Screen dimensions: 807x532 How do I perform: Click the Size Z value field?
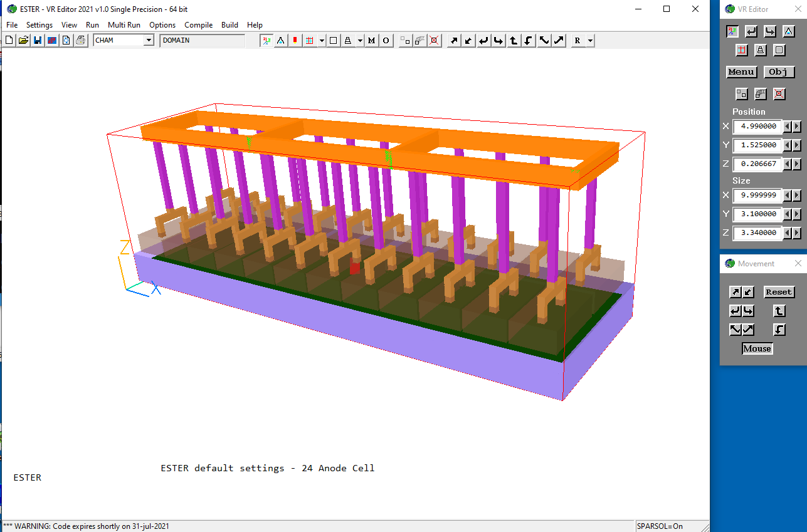pyautogui.click(x=758, y=233)
